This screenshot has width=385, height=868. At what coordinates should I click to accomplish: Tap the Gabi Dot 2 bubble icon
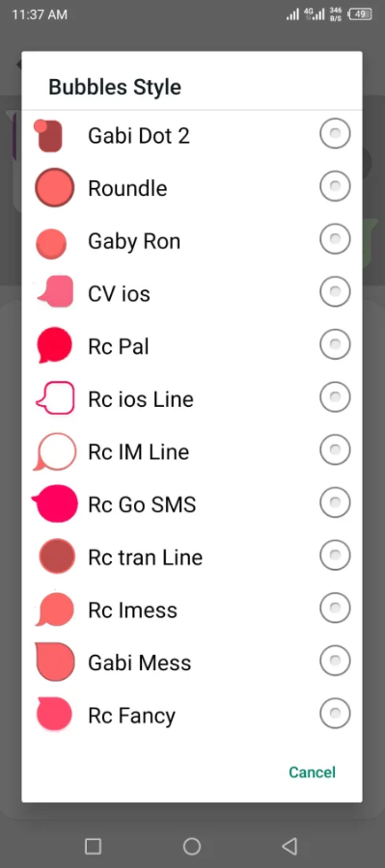pos(48,135)
